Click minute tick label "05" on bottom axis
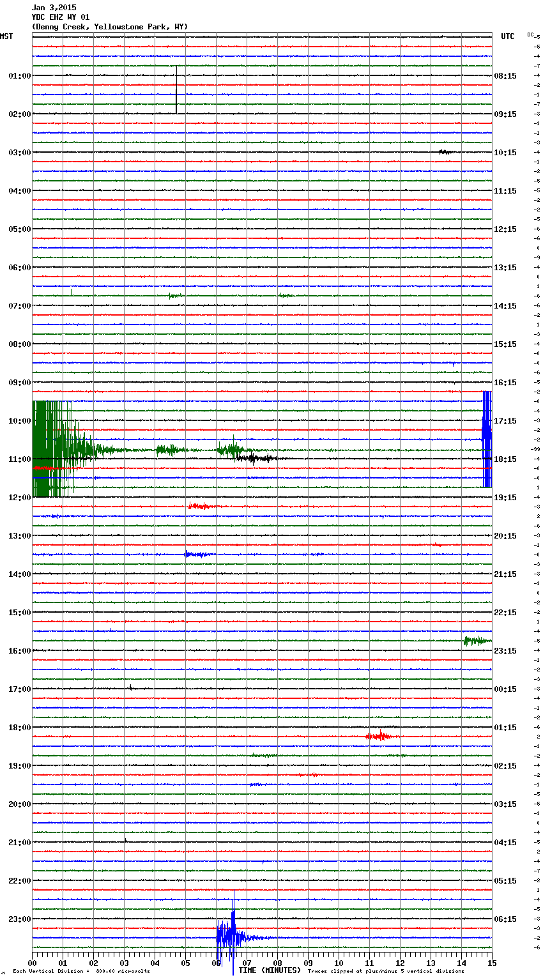Viewport: 543px width, 980px height. 185,963
